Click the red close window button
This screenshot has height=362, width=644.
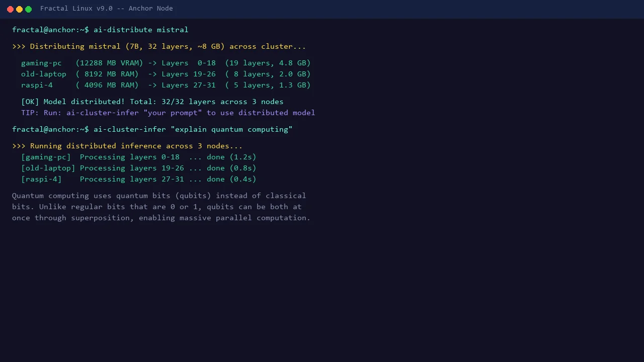(10, 9)
